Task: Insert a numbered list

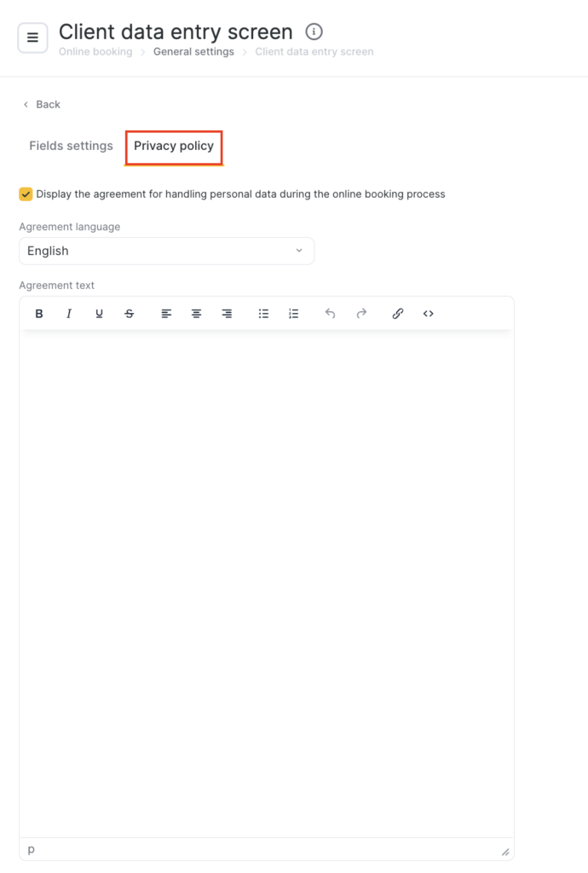Action: (294, 314)
